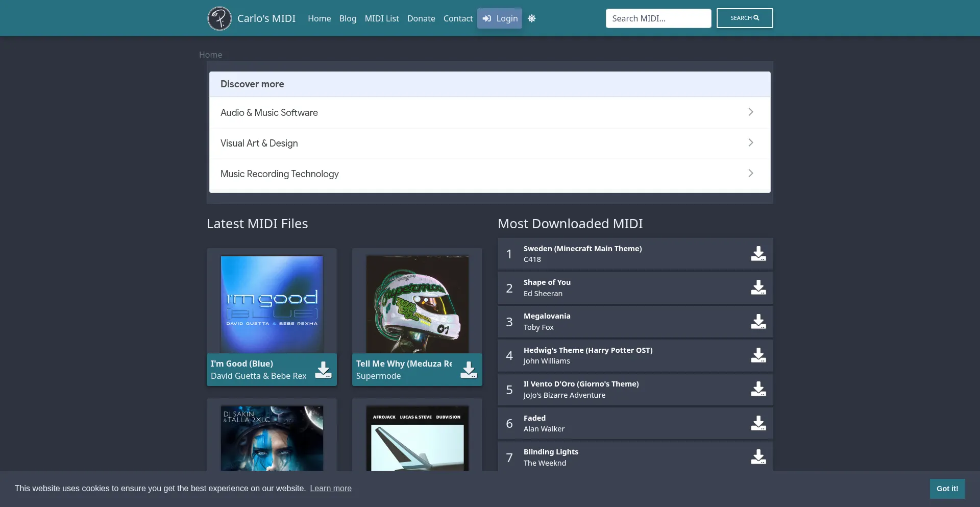The height and width of the screenshot is (507, 980).
Task: Open Afrojack Lucas & Steve cover thumbnail
Action: pyautogui.click(x=418, y=439)
